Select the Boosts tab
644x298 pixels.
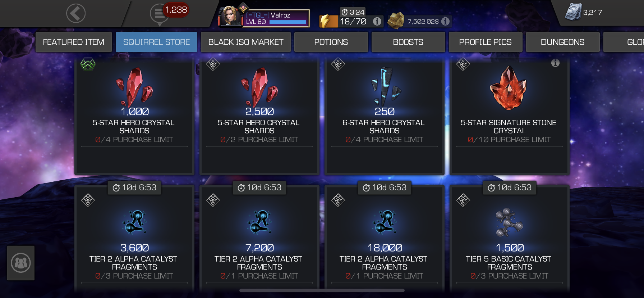(x=408, y=42)
